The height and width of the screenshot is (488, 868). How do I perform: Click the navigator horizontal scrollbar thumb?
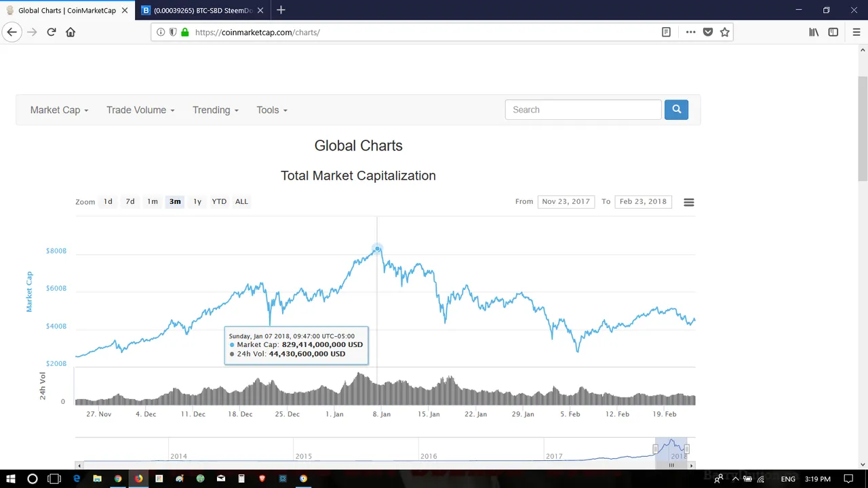pyautogui.click(x=671, y=466)
